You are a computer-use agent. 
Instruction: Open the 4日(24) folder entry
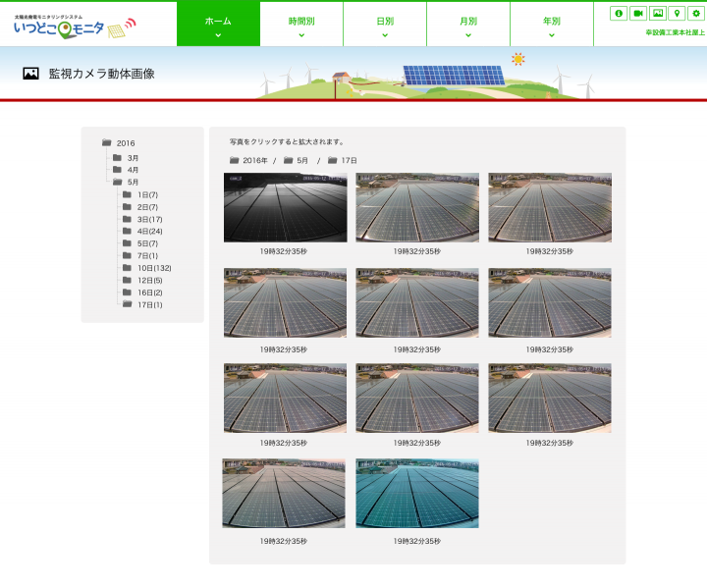tap(149, 232)
